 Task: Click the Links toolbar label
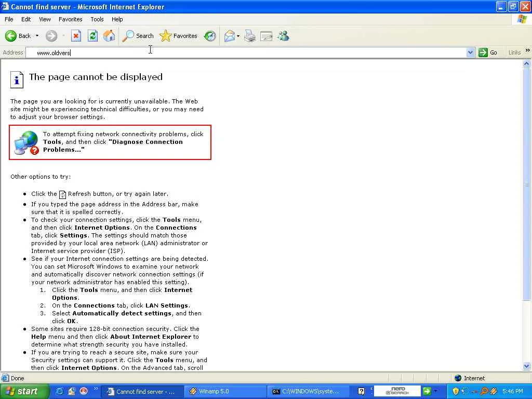(514, 52)
